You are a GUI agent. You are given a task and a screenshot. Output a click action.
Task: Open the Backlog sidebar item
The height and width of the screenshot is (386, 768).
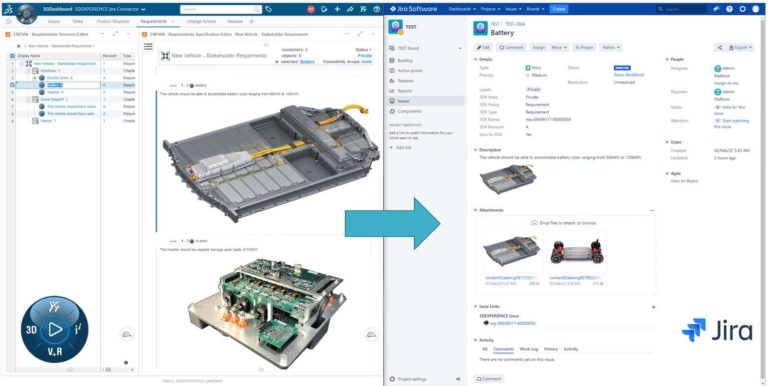coord(405,60)
